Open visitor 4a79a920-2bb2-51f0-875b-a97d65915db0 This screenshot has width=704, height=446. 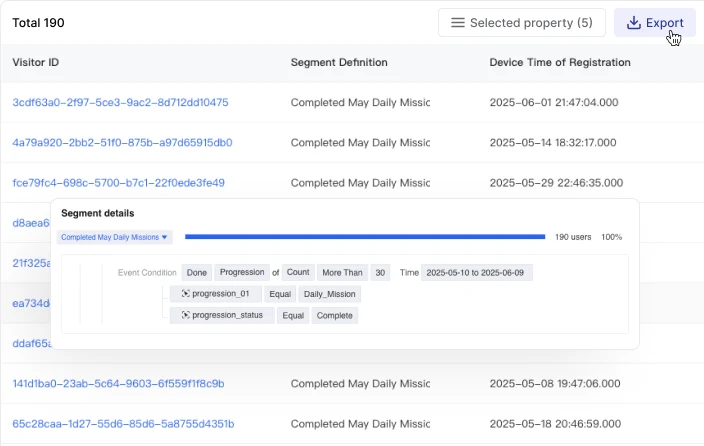122,143
